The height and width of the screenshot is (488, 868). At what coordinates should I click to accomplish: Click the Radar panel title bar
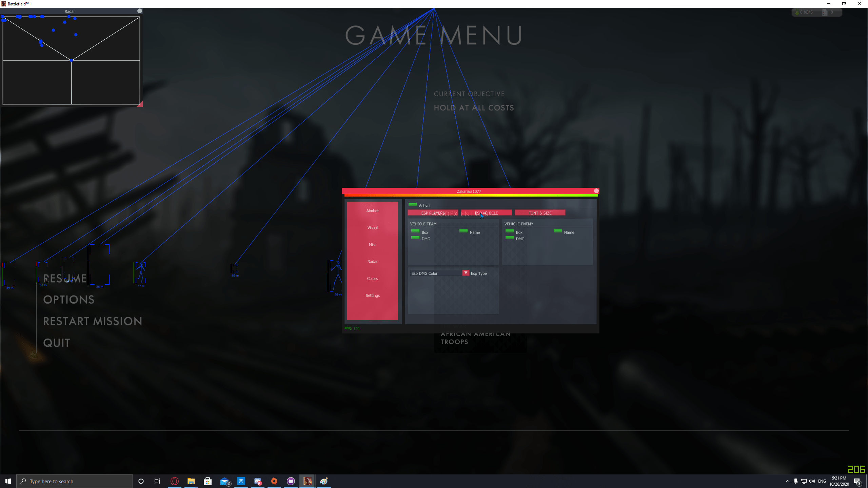[x=70, y=11]
